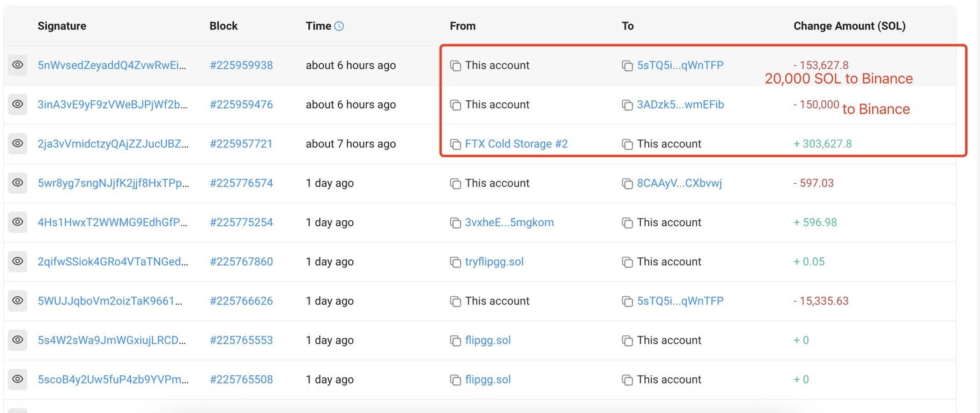Copy the FTX Cold Storage #2 address

click(455, 144)
